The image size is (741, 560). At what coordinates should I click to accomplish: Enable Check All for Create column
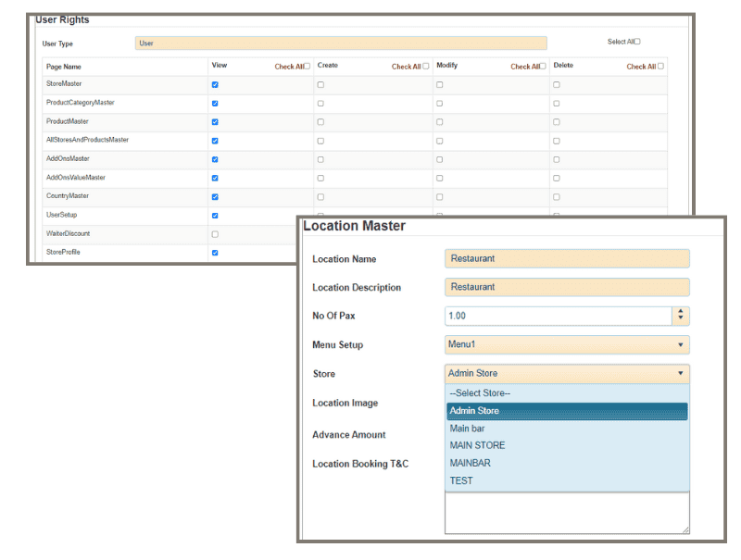(425, 67)
